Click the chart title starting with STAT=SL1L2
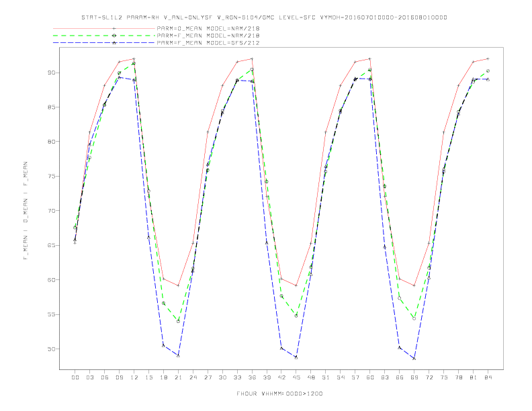The image size is (532, 411). 264,17
